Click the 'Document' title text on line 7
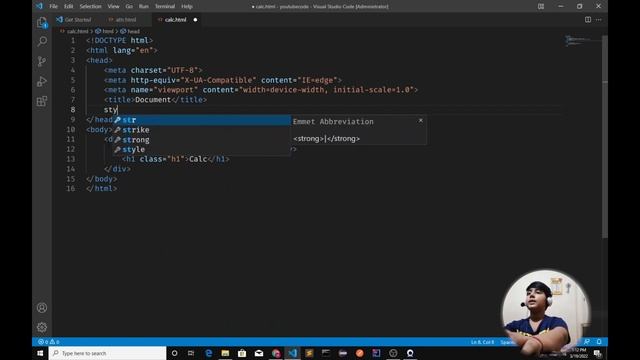640x360 pixels. click(153, 100)
